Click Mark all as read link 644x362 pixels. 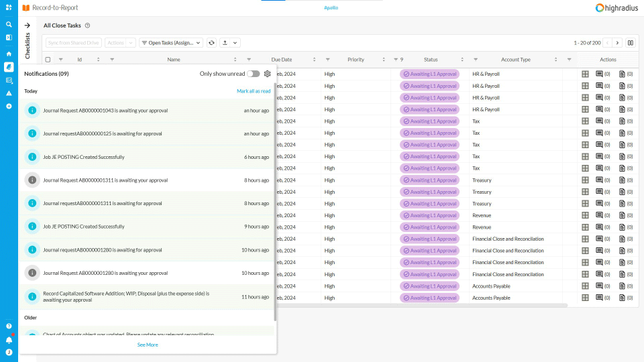pos(254,91)
